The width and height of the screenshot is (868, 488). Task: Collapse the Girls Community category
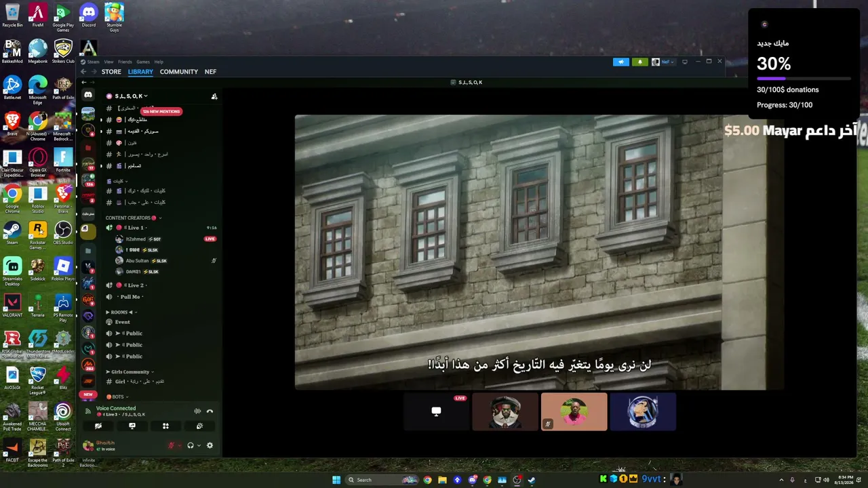(x=130, y=372)
